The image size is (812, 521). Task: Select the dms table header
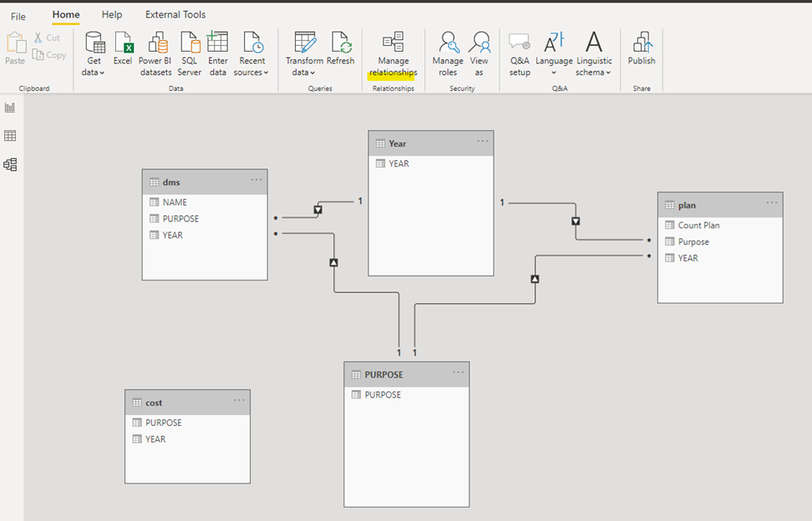(x=204, y=183)
